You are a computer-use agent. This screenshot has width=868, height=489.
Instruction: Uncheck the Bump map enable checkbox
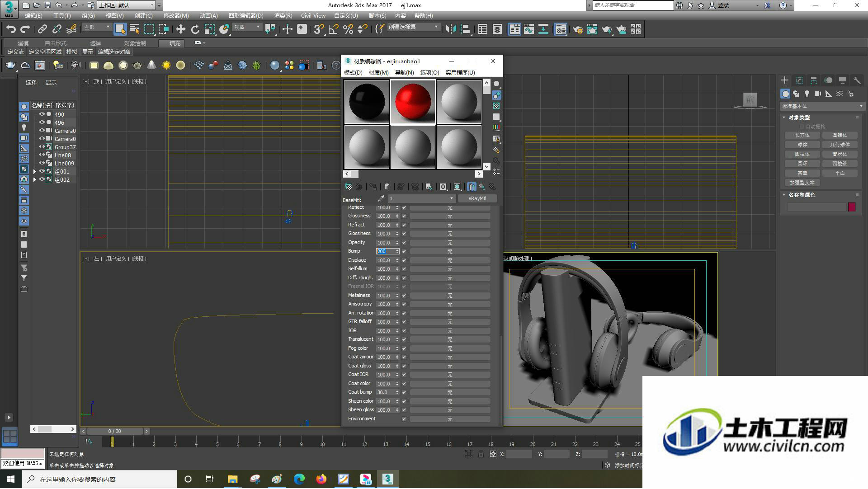click(x=404, y=251)
